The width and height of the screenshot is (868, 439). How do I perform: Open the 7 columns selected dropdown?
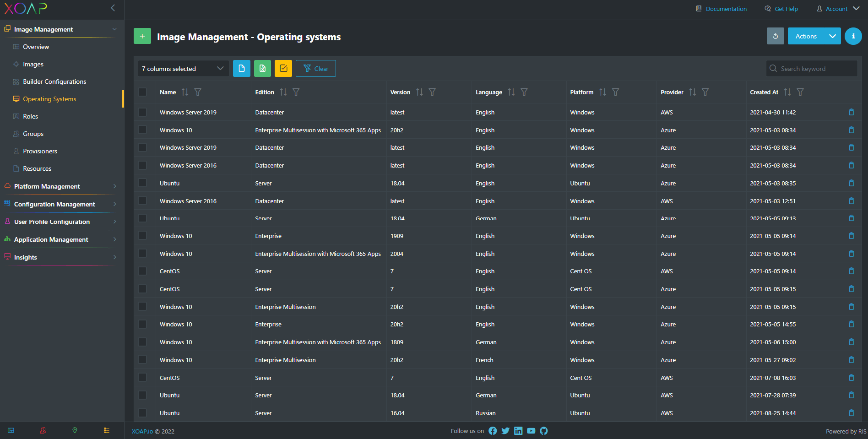183,69
